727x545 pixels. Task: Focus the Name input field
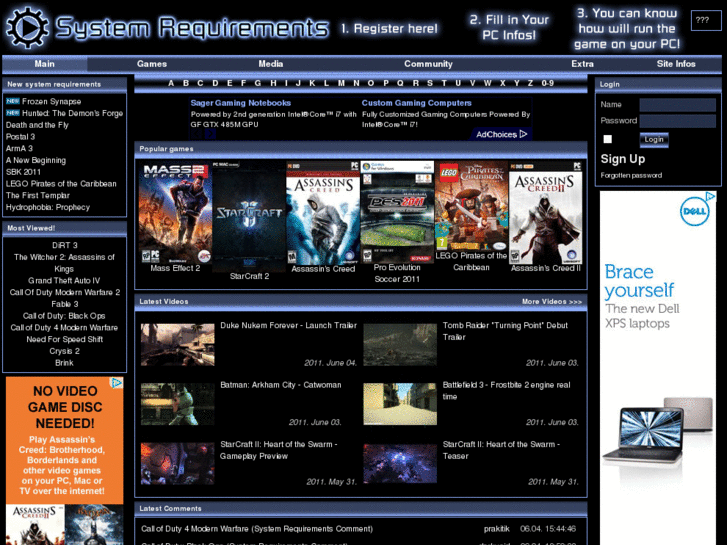click(x=677, y=105)
